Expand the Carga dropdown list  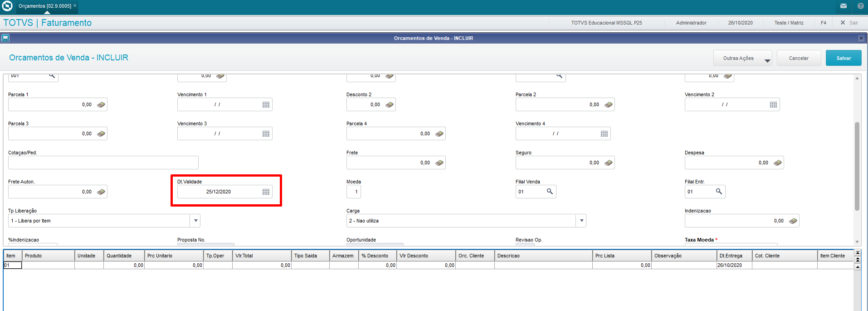(581, 221)
